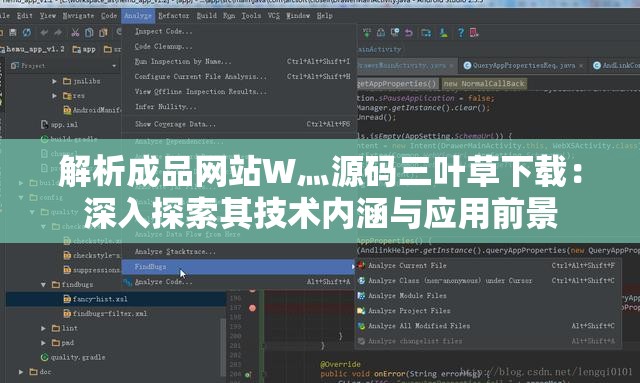The width and height of the screenshot is (640, 383).
Task: Click the Show History toolbar icon
Action: click(395, 33)
